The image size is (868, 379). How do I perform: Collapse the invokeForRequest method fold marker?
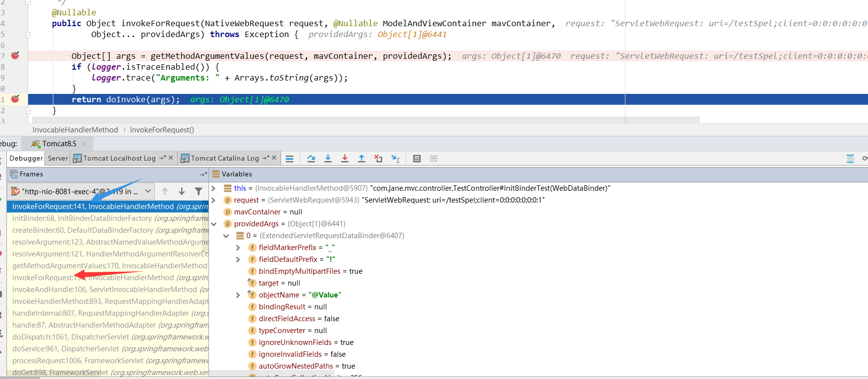coord(28,35)
